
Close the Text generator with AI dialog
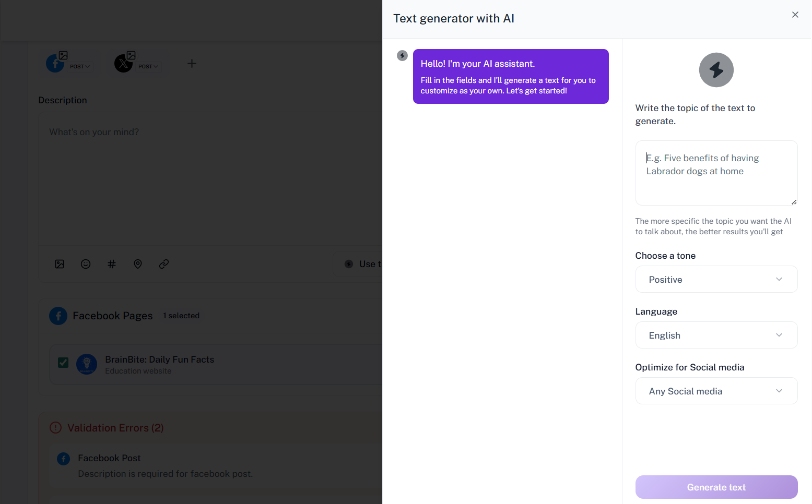(x=795, y=15)
